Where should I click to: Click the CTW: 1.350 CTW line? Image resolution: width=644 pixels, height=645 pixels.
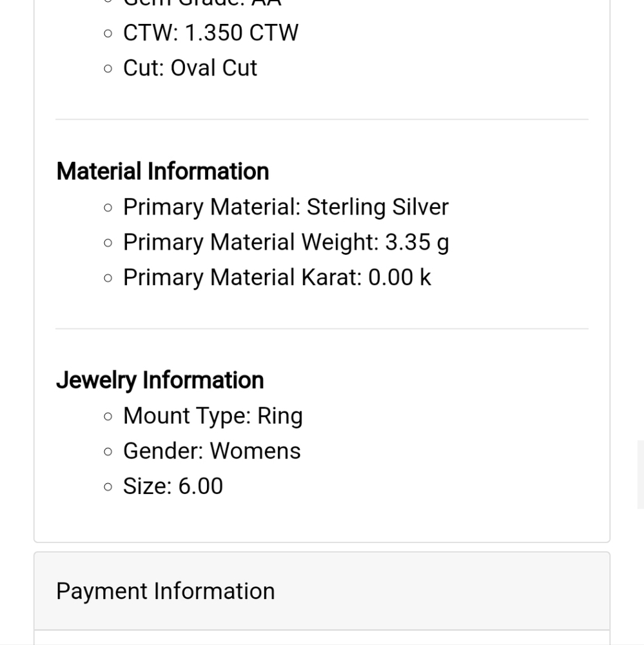211,33
